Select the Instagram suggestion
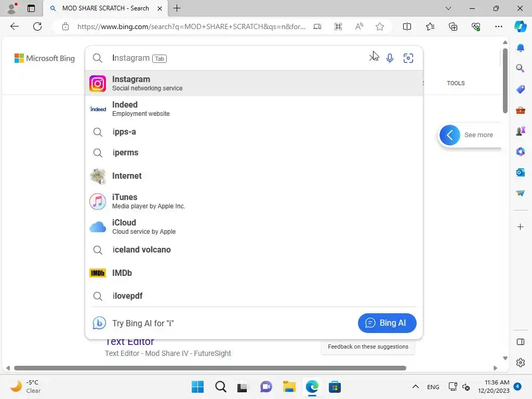532x399 pixels. click(254, 84)
